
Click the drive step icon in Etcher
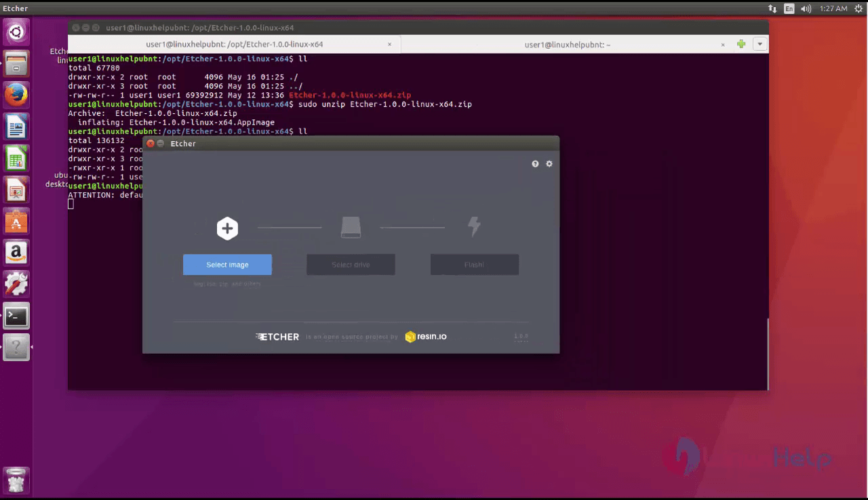(x=351, y=227)
